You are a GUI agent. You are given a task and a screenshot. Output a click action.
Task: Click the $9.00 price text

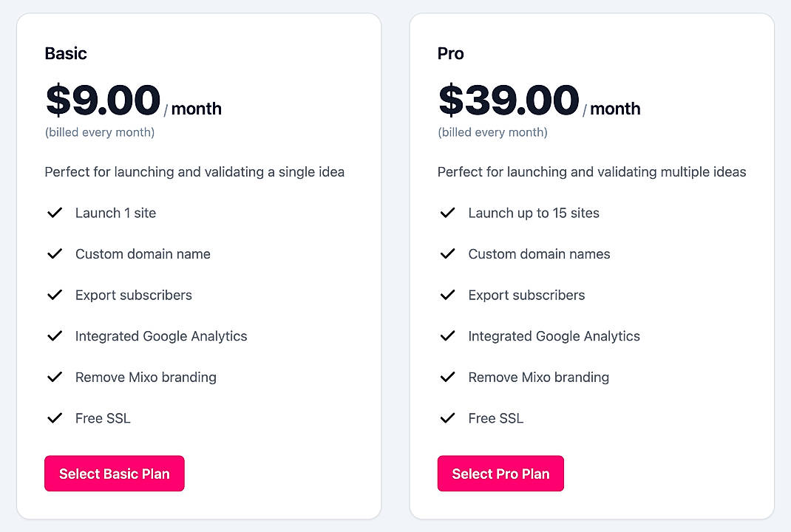(101, 98)
